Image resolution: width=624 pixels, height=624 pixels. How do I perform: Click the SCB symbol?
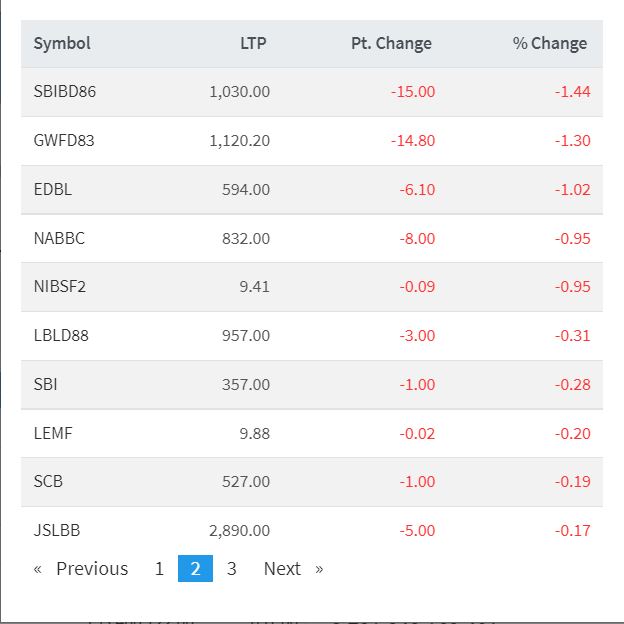(x=48, y=482)
